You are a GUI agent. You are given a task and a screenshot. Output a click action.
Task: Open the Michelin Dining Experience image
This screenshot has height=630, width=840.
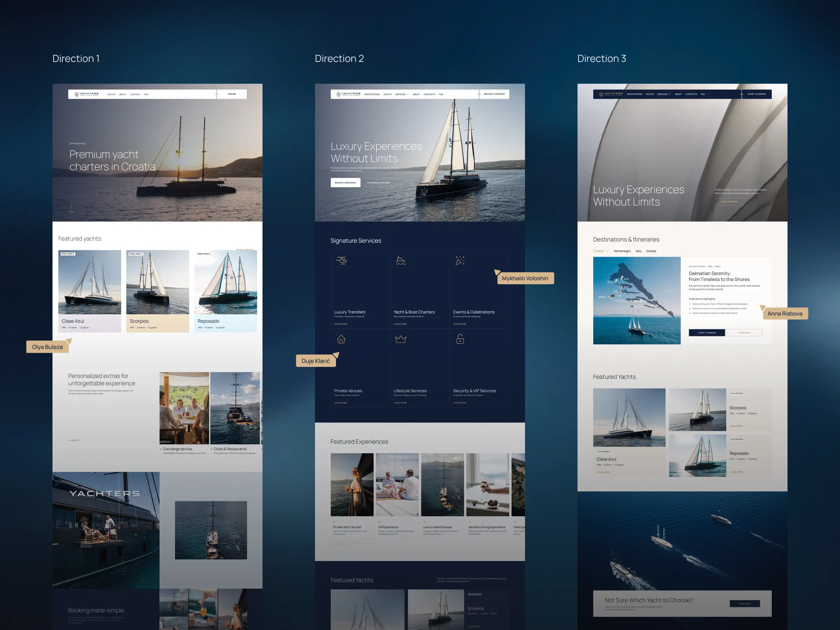pyautogui.click(x=488, y=484)
